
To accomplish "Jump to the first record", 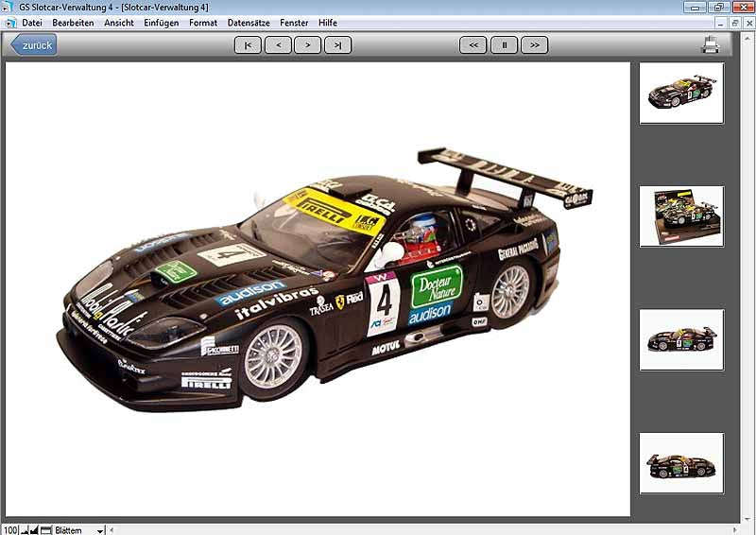I will [248, 44].
